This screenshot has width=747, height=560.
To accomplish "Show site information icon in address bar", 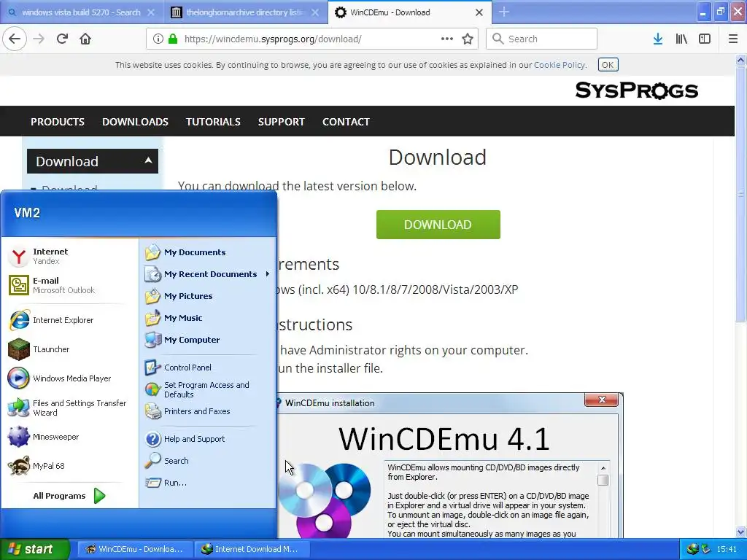I will pyautogui.click(x=158, y=39).
